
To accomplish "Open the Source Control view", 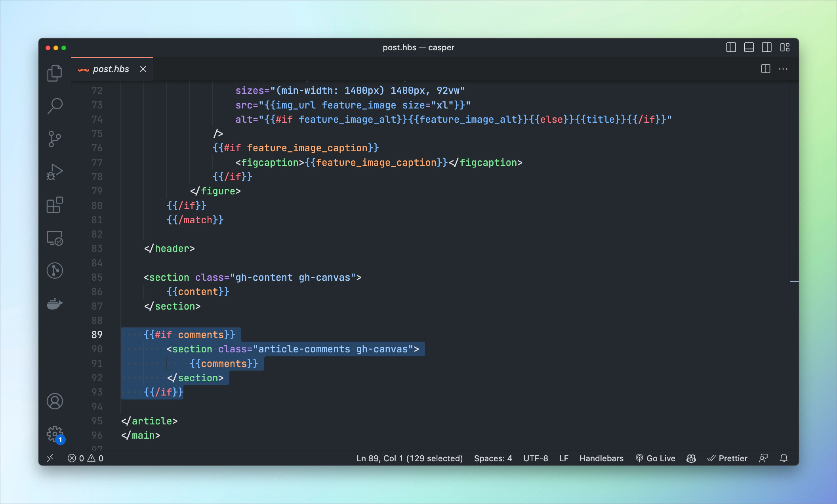I will click(55, 139).
